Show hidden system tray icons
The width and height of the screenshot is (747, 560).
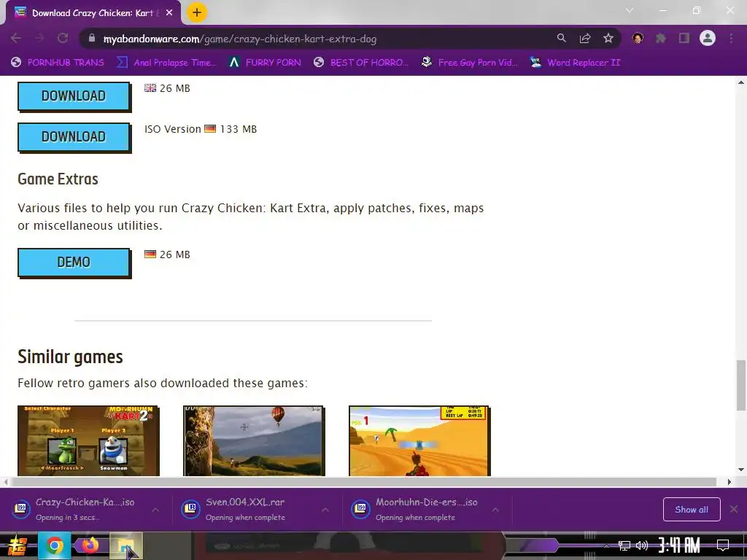click(606, 545)
